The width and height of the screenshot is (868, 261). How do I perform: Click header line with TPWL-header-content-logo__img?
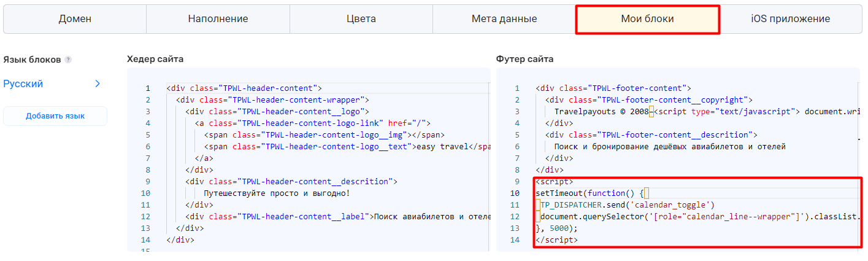click(325, 135)
